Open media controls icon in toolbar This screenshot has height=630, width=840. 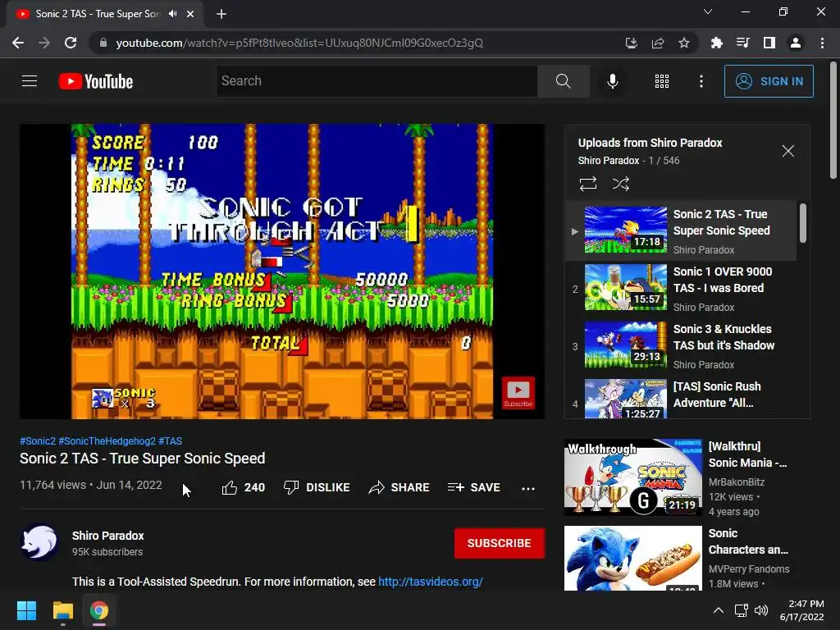tap(742, 43)
